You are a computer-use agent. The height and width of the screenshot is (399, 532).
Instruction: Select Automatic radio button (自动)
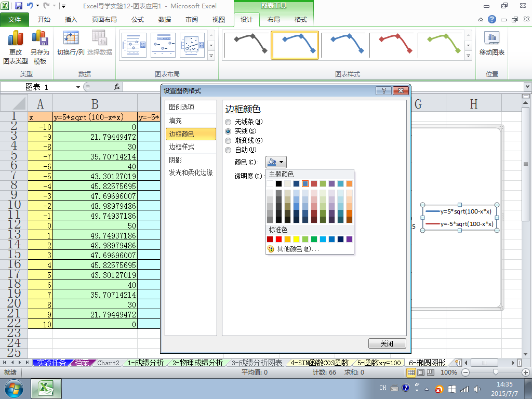[229, 150]
